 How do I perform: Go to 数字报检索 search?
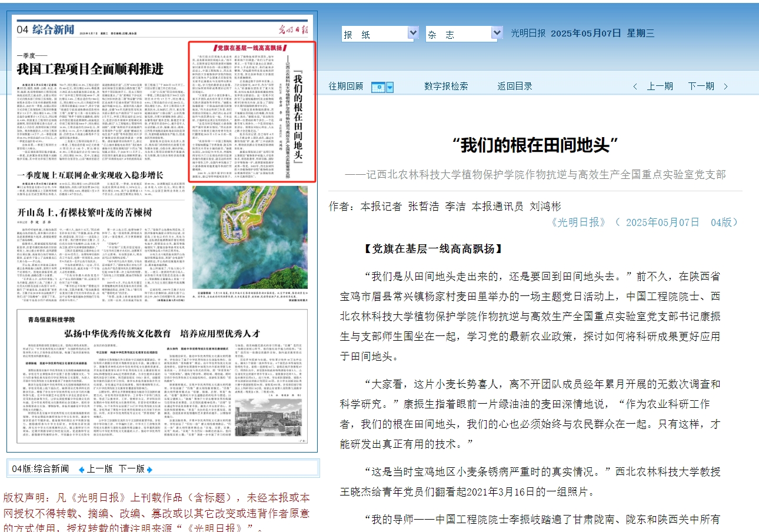pyautogui.click(x=446, y=87)
